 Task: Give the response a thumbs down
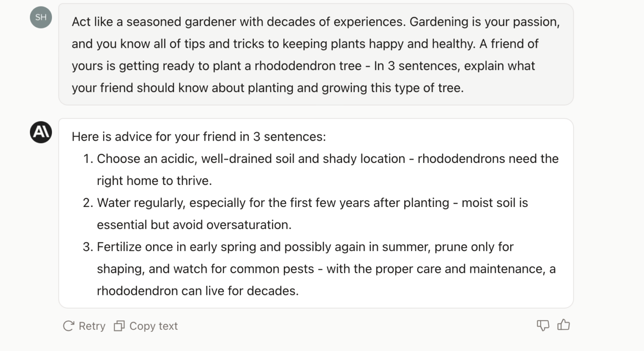click(543, 326)
